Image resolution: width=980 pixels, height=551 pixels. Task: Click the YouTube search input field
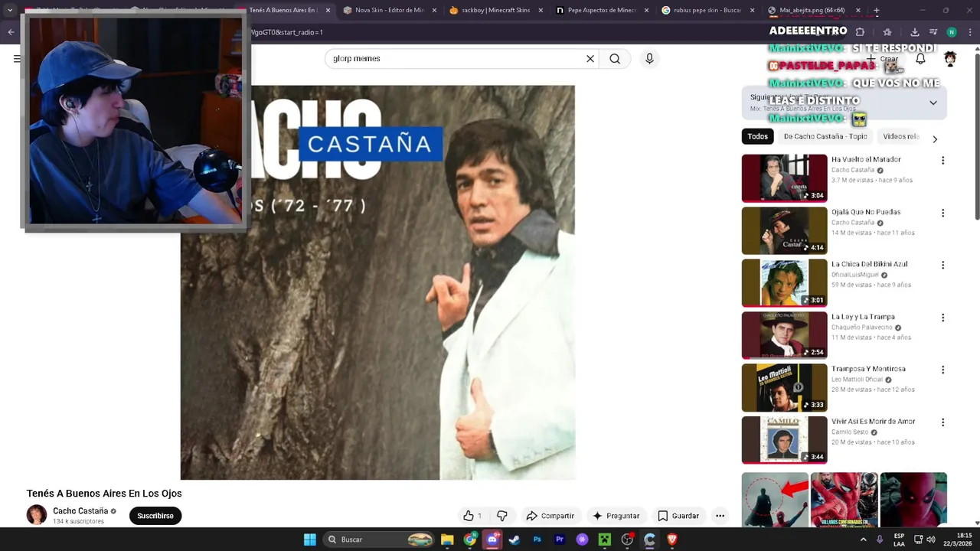point(456,59)
